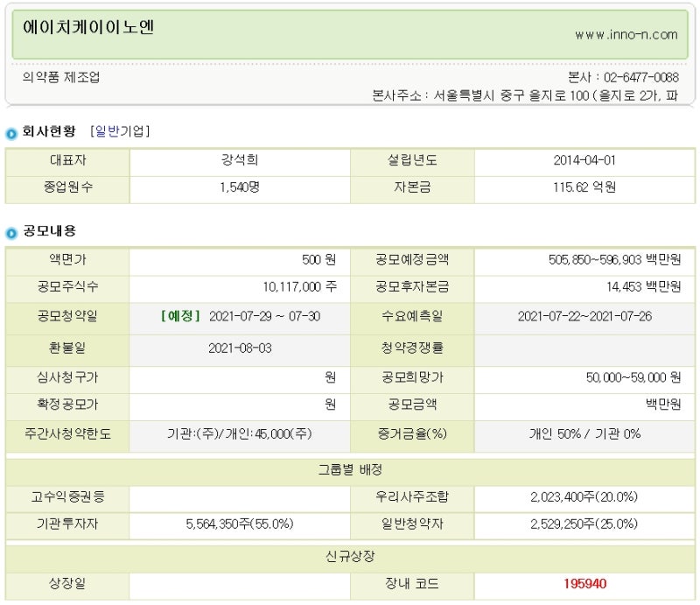
Task: Click the 일반기업 company type link
Action: click(x=120, y=131)
